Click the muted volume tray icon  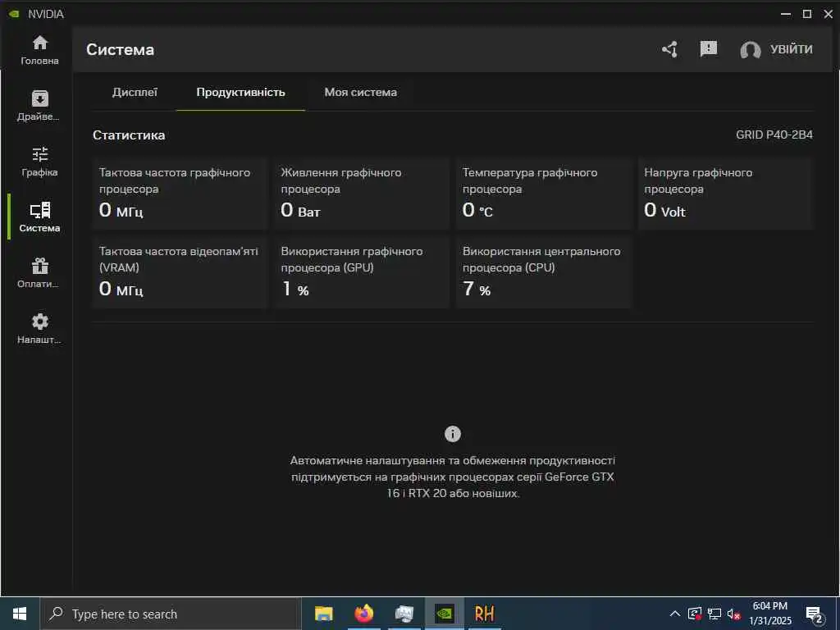[733, 614]
